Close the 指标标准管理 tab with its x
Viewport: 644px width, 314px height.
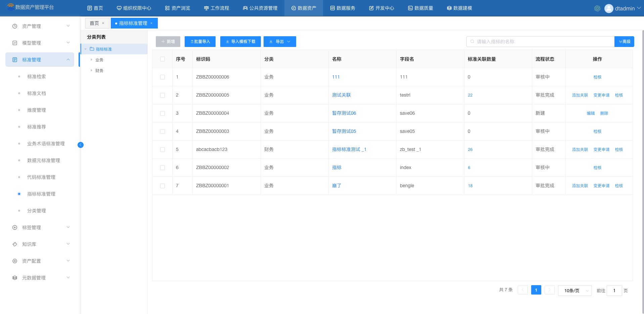click(151, 23)
